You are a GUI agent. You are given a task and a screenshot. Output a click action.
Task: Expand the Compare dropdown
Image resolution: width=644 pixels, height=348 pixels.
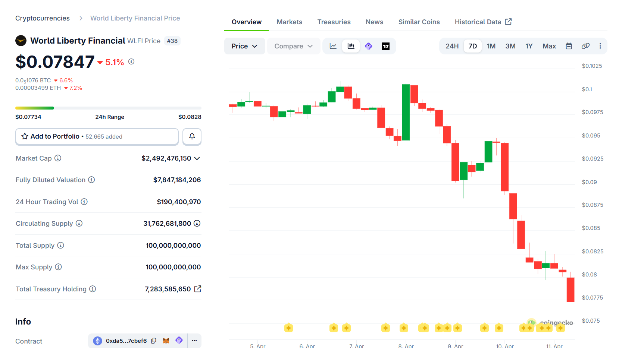click(x=293, y=46)
